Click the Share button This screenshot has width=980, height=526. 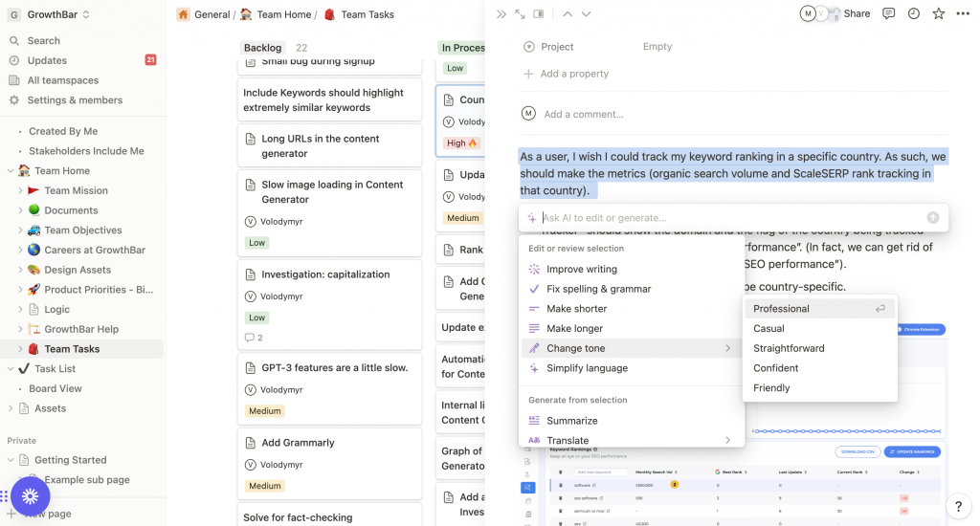(857, 13)
